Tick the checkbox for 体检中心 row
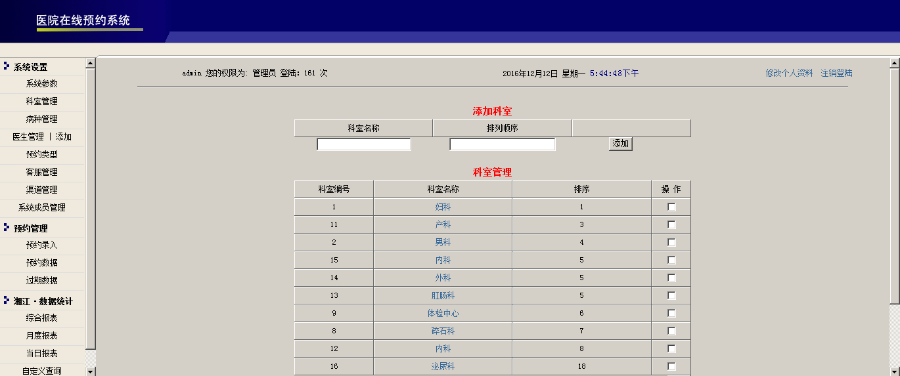 671,313
